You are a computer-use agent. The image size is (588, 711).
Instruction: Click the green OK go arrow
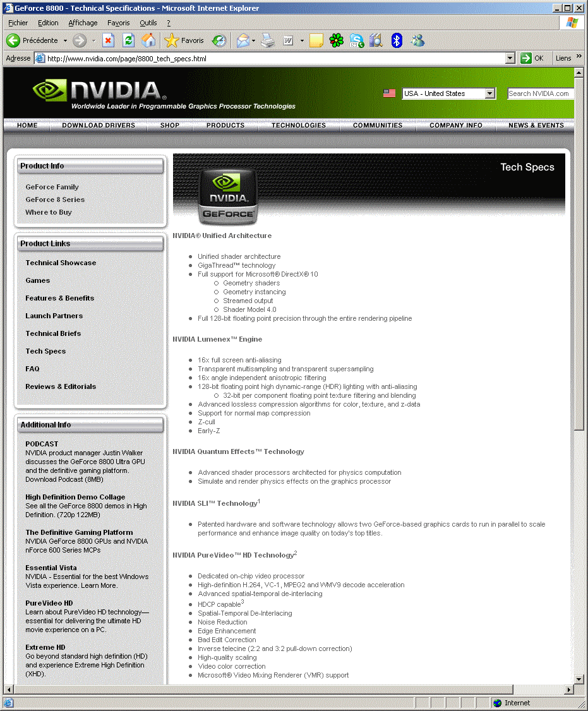click(526, 58)
